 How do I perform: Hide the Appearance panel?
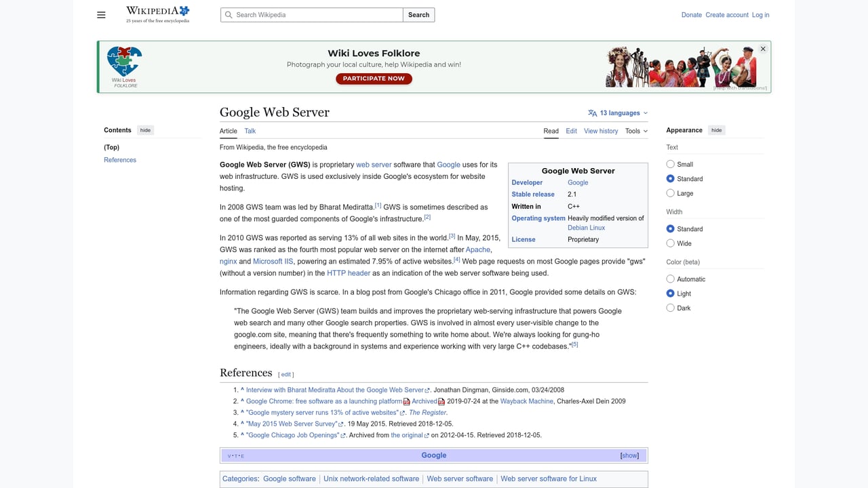tap(716, 129)
